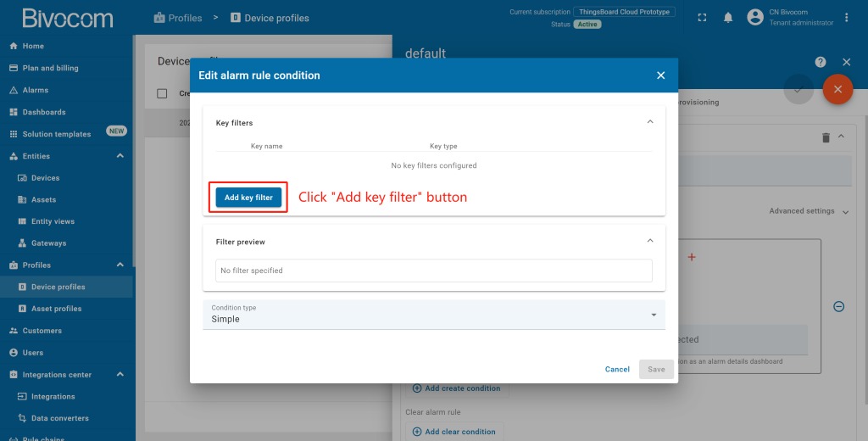Expand Advanced settings

809,211
